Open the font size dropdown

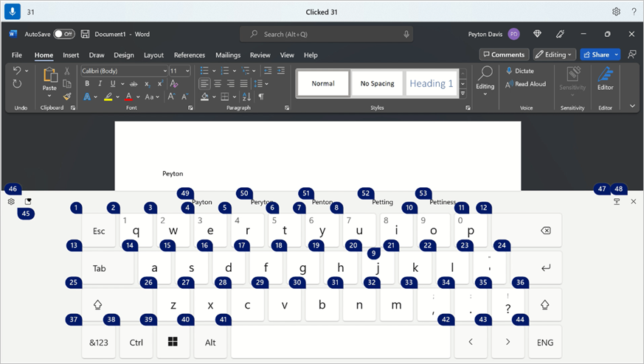pyautogui.click(x=187, y=71)
